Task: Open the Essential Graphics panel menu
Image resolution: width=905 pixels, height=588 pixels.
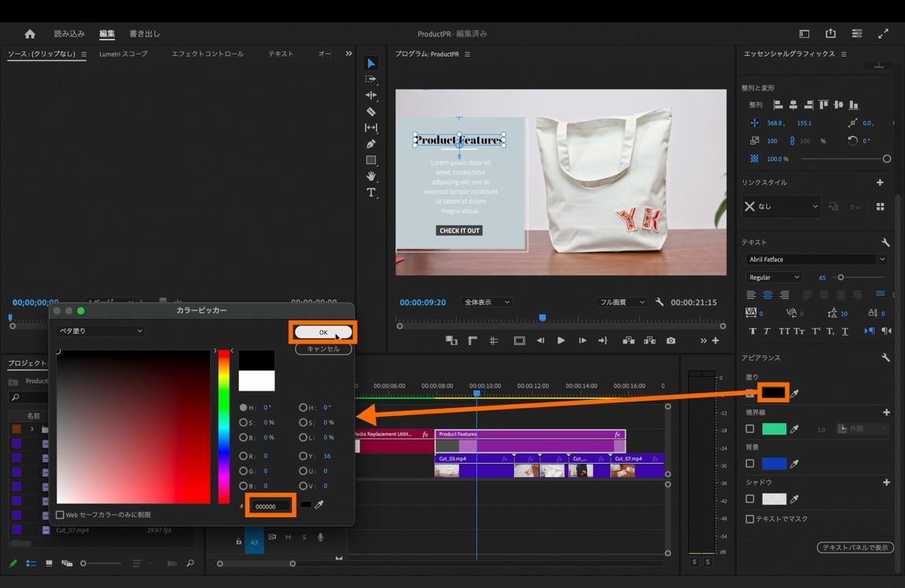Action: pyautogui.click(x=844, y=53)
